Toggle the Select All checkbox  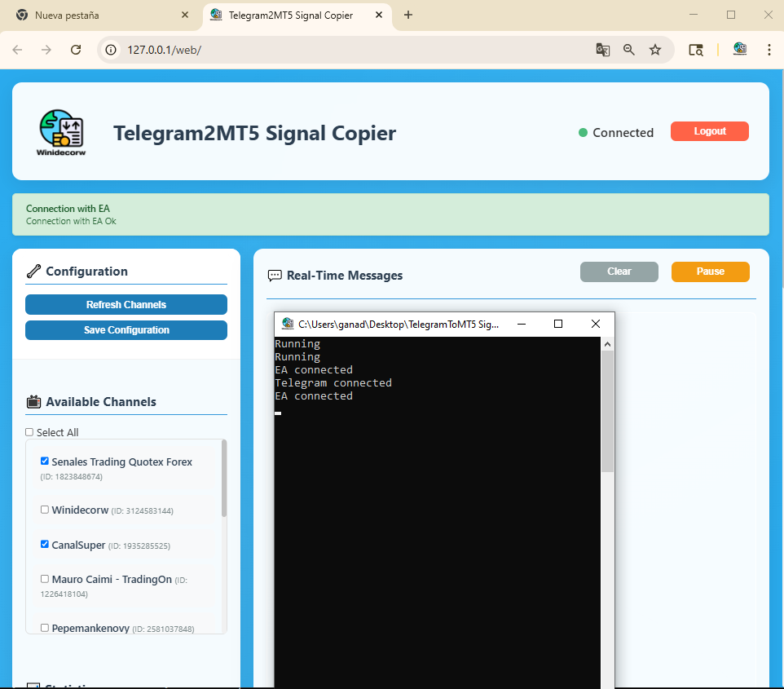coord(29,432)
